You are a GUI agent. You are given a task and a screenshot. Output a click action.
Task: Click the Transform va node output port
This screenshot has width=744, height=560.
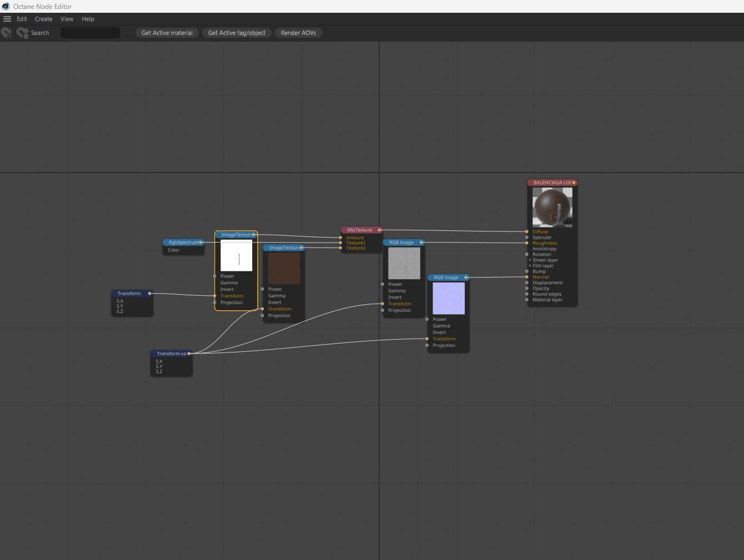(189, 354)
